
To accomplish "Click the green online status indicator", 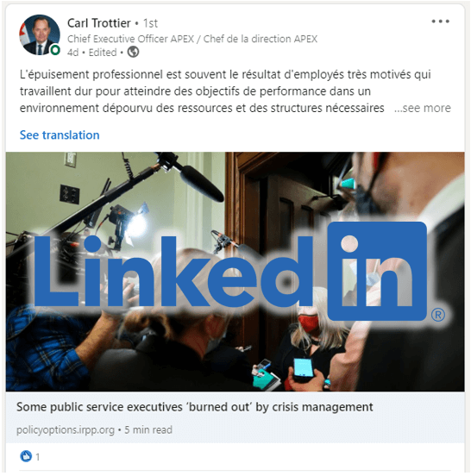I will coord(55,50).
